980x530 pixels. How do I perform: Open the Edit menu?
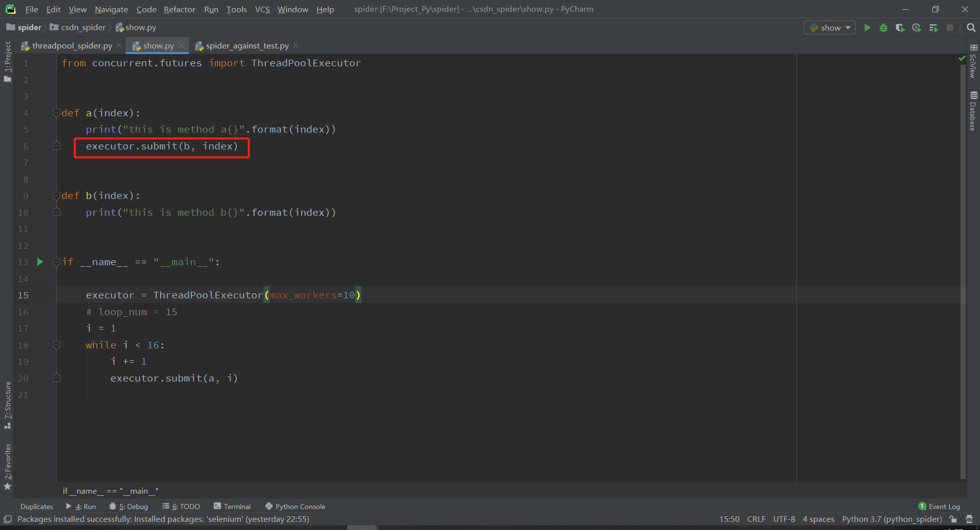pyautogui.click(x=53, y=9)
